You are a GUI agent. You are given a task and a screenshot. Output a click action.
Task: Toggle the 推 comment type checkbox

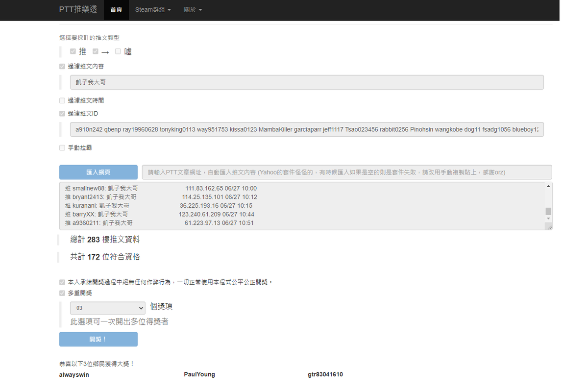click(73, 51)
